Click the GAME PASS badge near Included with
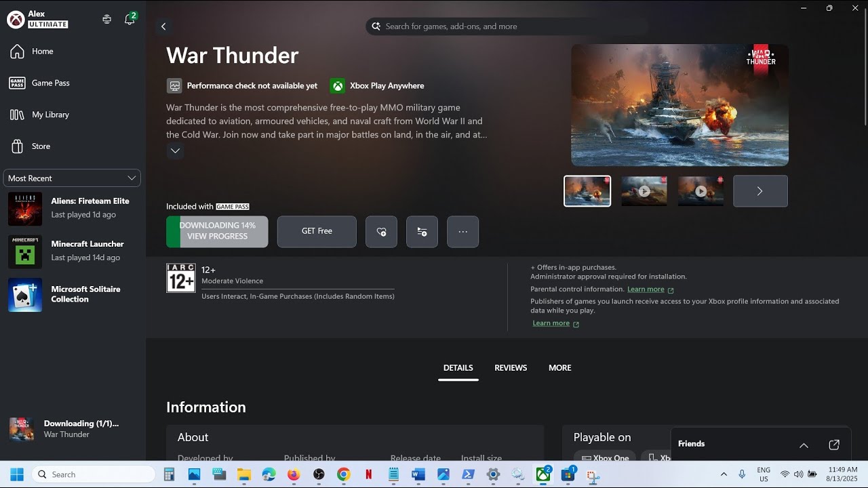Image resolution: width=868 pixels, height=488 pixels. [x=233, y=207]
